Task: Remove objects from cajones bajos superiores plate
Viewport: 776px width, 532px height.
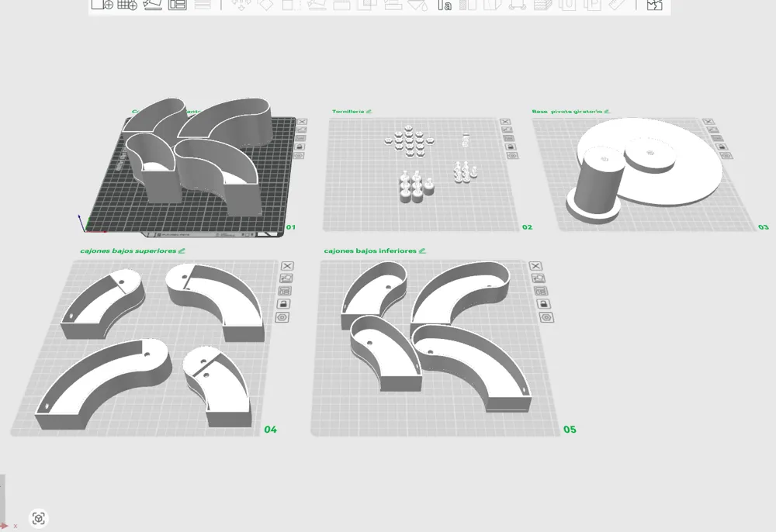Action: (x=287, y=266)
